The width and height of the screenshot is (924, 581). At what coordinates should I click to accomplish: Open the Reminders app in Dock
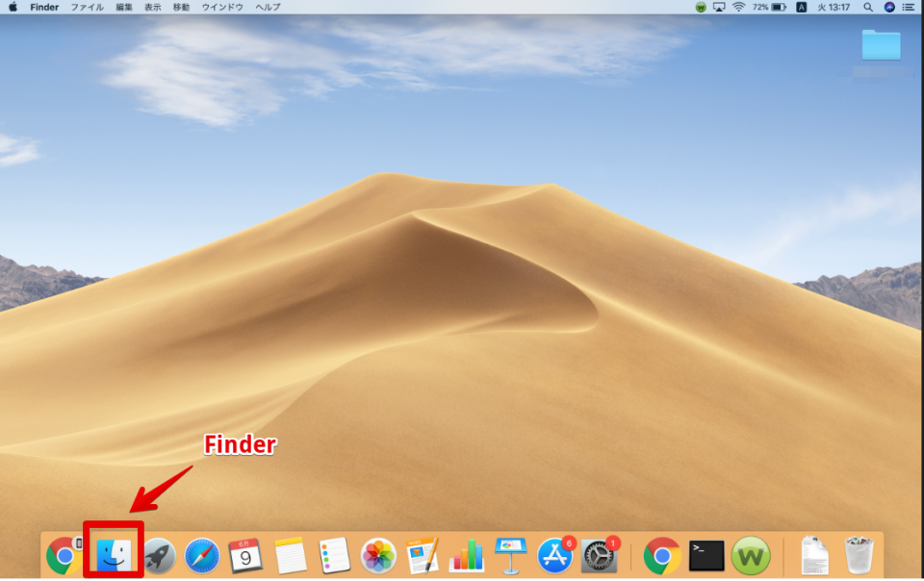[334, 555]
